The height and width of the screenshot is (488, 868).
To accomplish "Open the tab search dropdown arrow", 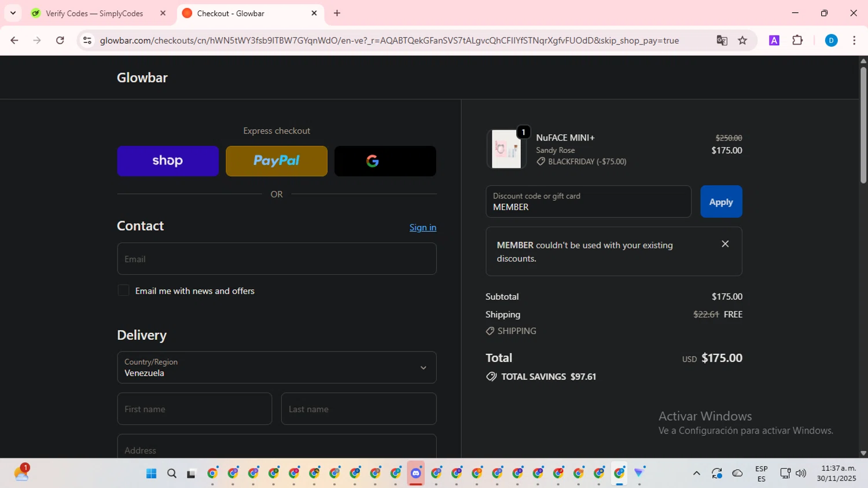I will [x=13, y=13].
